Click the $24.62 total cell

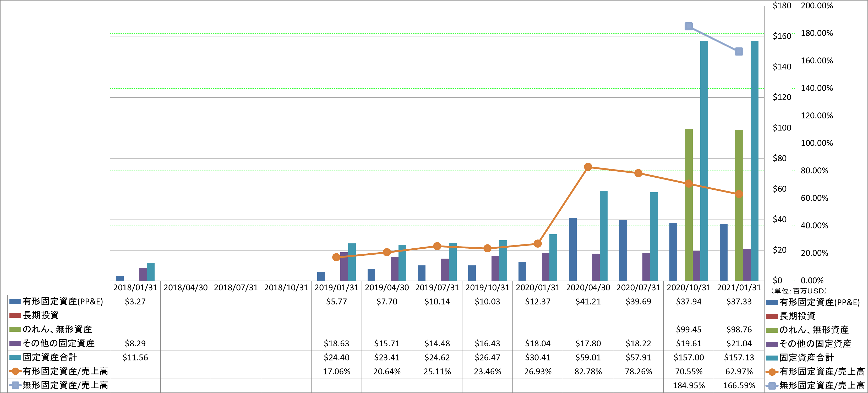[x=437, y=357]
